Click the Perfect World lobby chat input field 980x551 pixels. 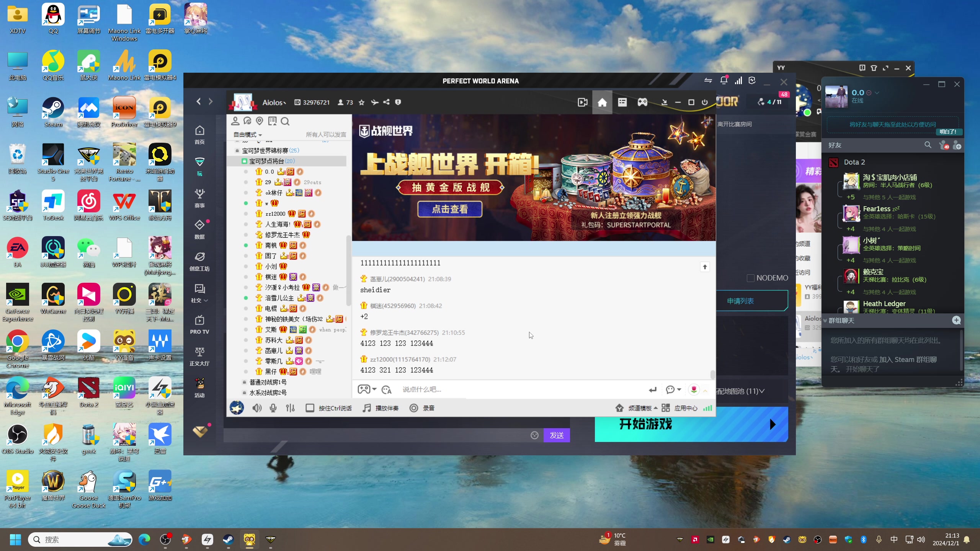tap(377, 435)
